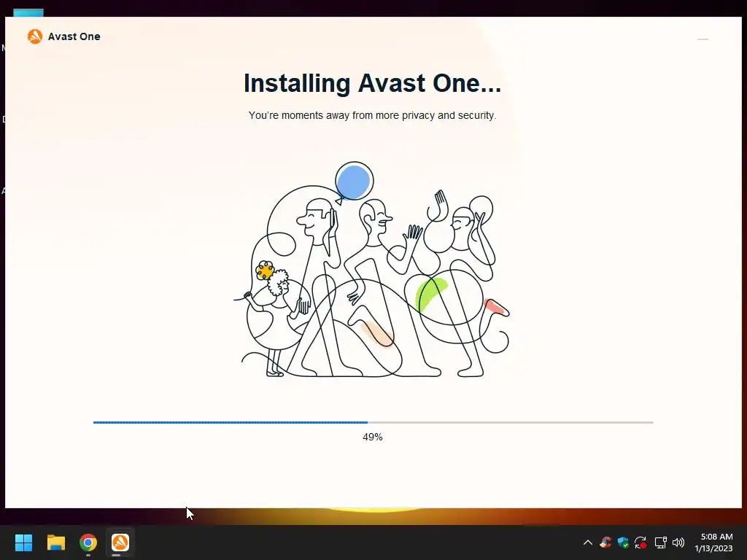Viewport: 747px width, 560px height.
Task: Click the colorful tray app icon
Action: (605, 542)
